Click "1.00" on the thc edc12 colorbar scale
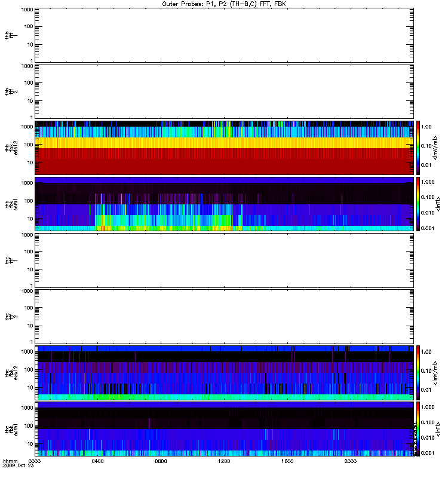The height and width of the screenshot is (478, 448). tap(426, 352)
